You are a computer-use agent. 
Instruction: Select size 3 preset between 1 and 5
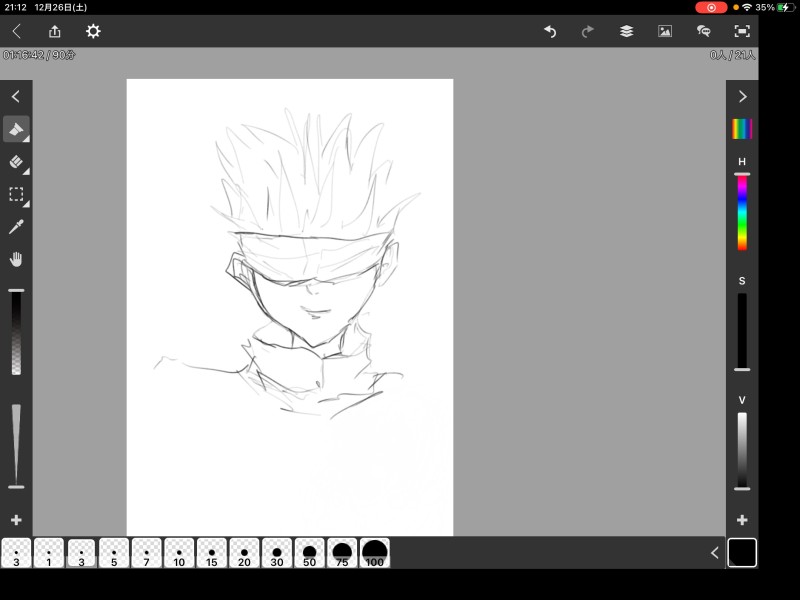(82, 553)
